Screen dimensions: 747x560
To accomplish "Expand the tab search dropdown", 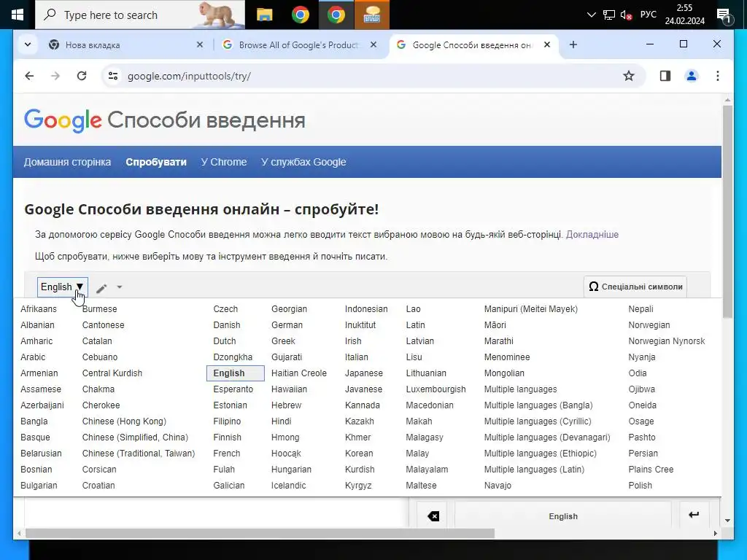I will coord(28,44).
